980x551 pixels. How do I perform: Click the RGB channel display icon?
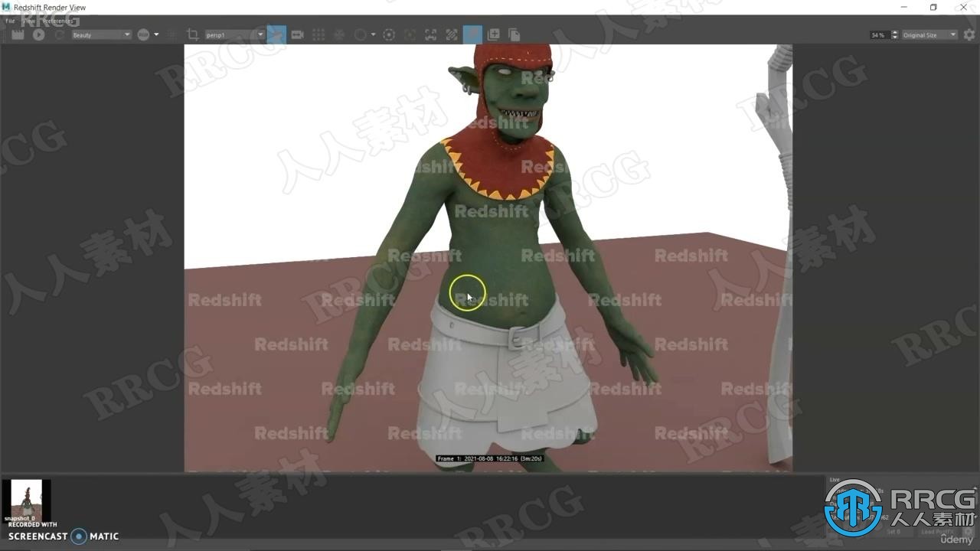[143, 34]
